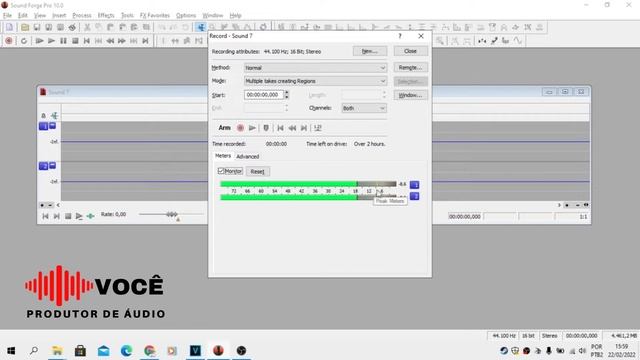Collapse channel 1 with its minus button
Viewport: 640px width, 360px height.
click(x=52, y=126)
